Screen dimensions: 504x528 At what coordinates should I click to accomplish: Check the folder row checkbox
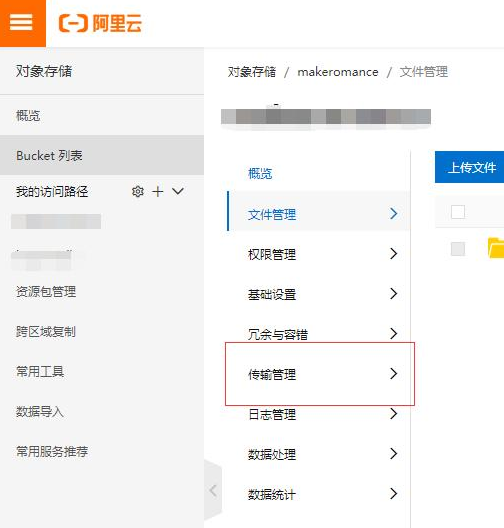point(458,249)
